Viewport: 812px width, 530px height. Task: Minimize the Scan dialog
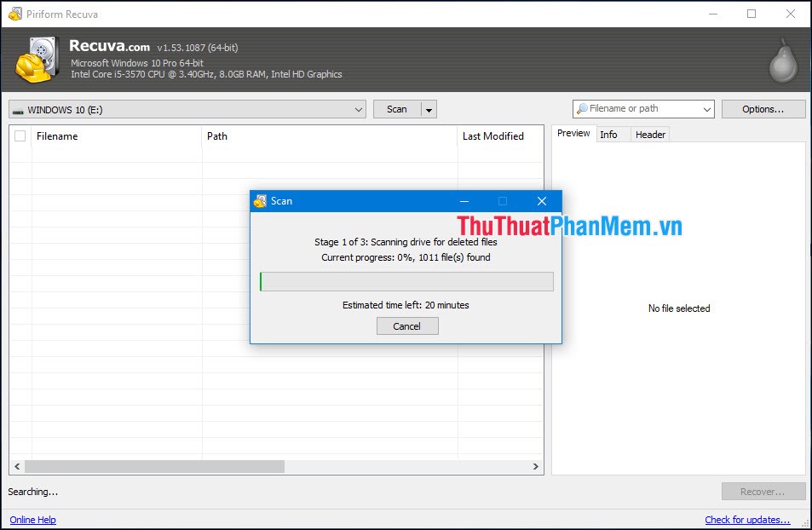click(464, 201)
